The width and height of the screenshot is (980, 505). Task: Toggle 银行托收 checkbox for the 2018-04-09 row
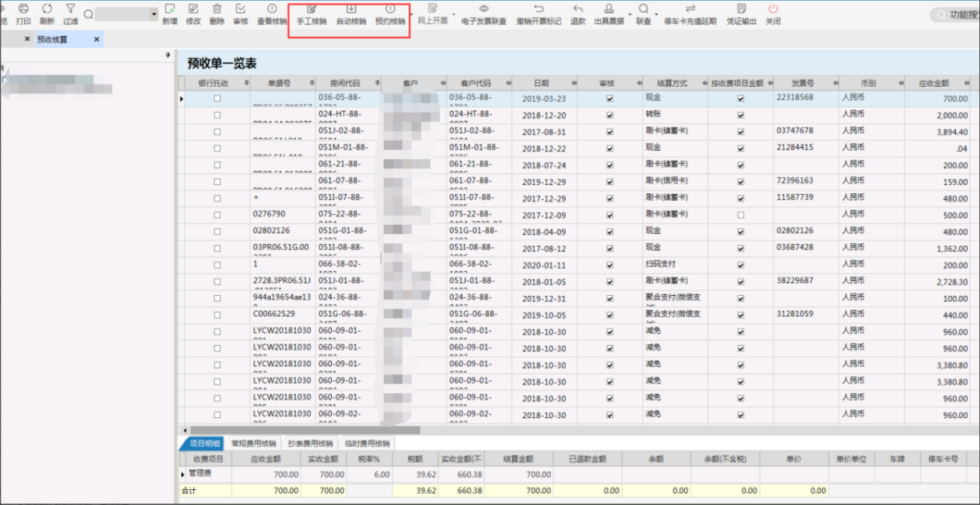coord(217,232)
